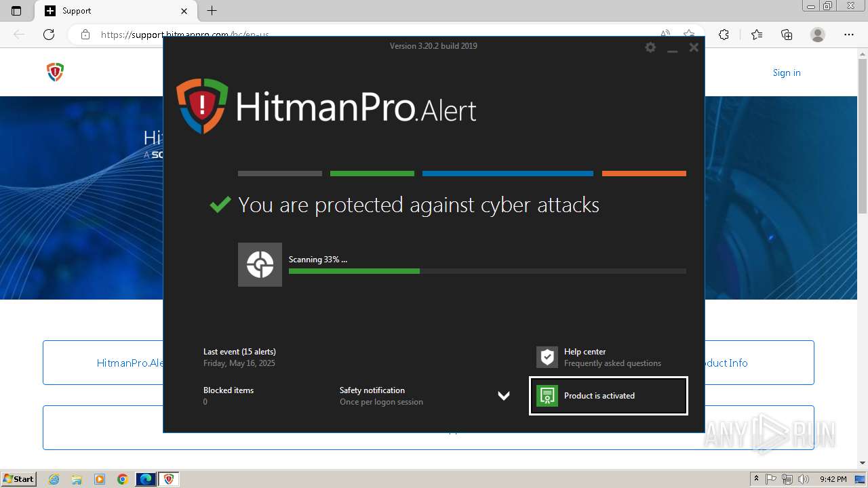The image size is (868, 488).
Task: Click the Help center shield icon
Action: 547,357
